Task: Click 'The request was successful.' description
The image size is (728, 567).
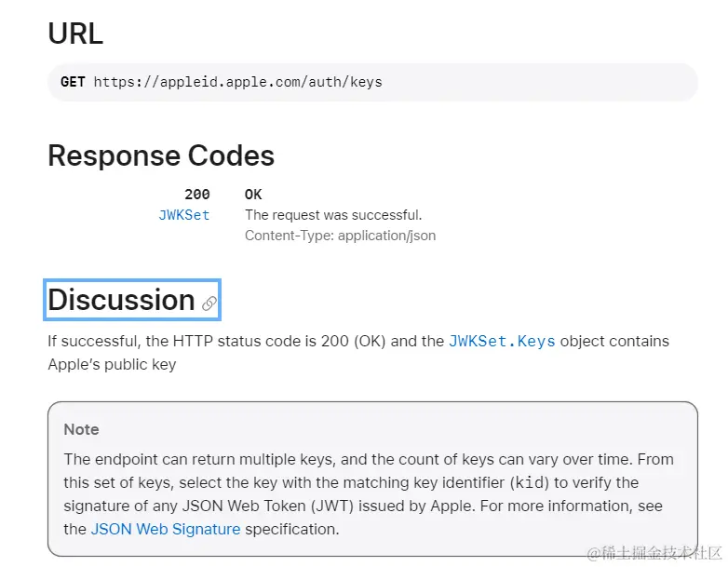Action: click(x=333, y=215)
